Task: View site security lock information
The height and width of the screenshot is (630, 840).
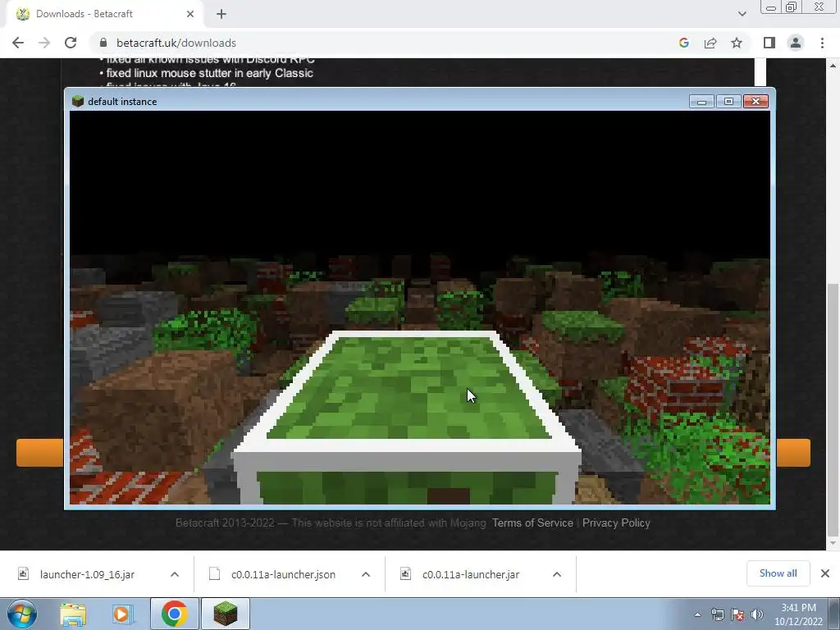Action: click(103, 43)
